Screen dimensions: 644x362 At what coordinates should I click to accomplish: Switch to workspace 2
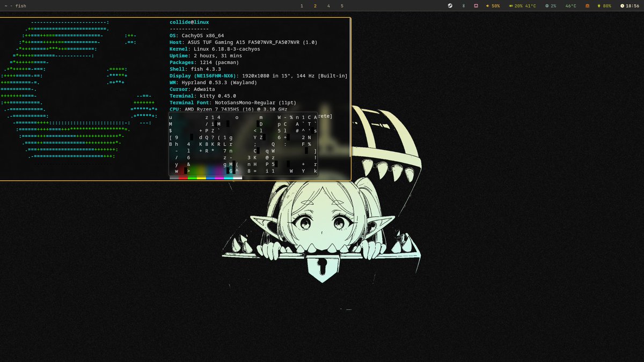coord(315,5)
